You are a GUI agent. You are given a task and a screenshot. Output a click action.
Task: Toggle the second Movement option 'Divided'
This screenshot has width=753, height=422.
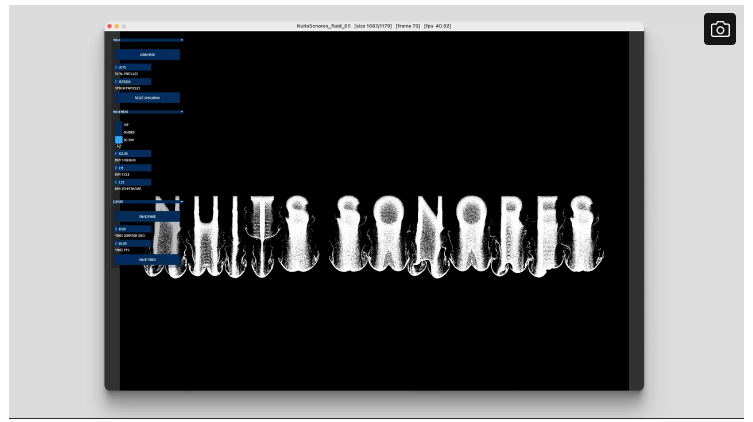119,132
